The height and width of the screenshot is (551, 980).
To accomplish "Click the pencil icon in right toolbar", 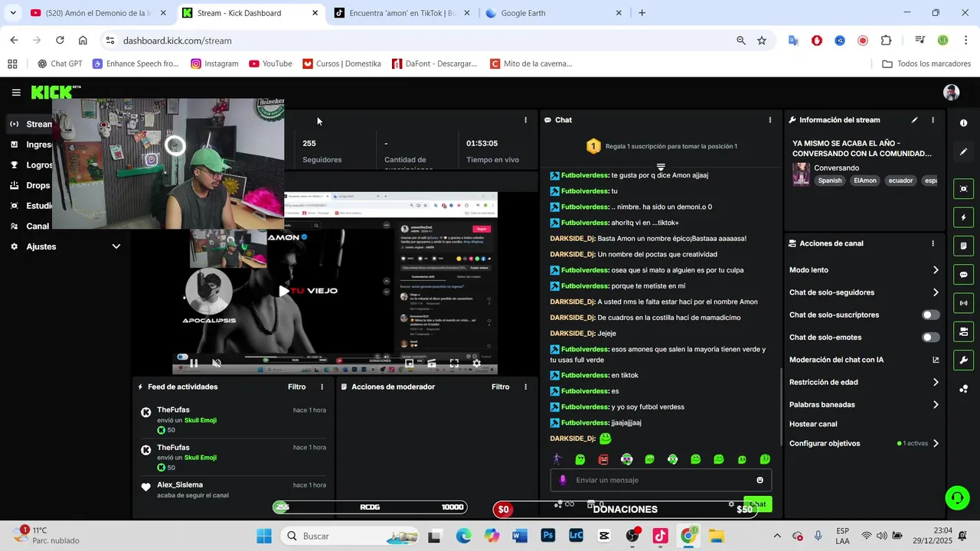I will pos(964,152).
